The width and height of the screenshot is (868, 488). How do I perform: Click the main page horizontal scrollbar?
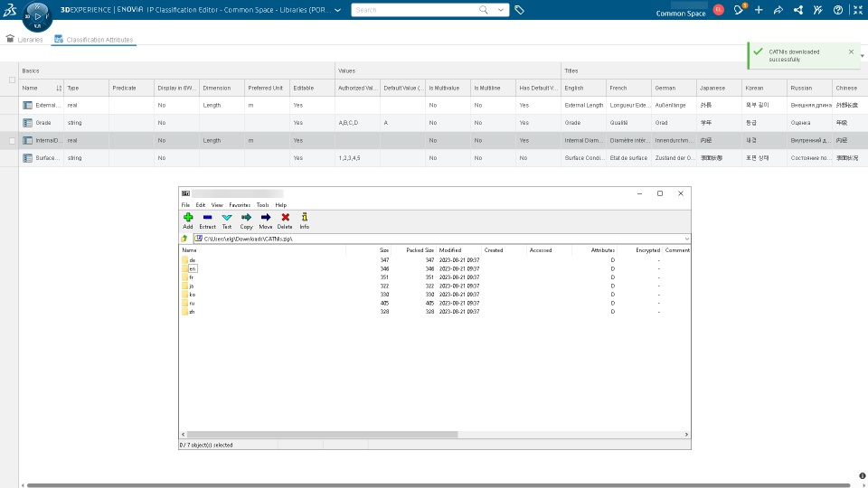click(x=439, y=485)
